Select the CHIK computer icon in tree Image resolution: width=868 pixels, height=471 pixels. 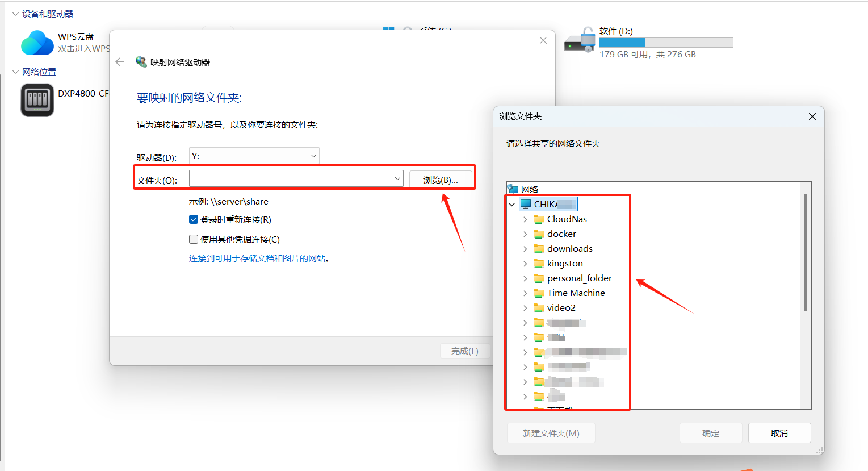[x=526, y=204]
